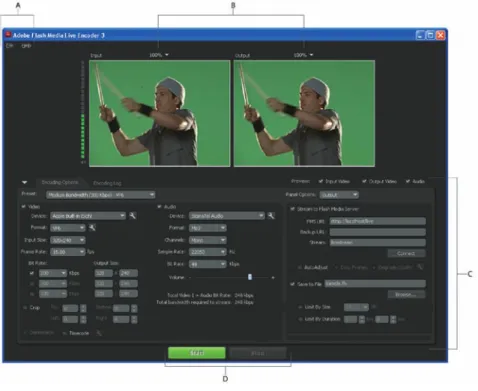Open the Output preview zoom 100% dropdown
Image resolution: width=478 pixels, height=391 pixels.
tap(303, 55)
